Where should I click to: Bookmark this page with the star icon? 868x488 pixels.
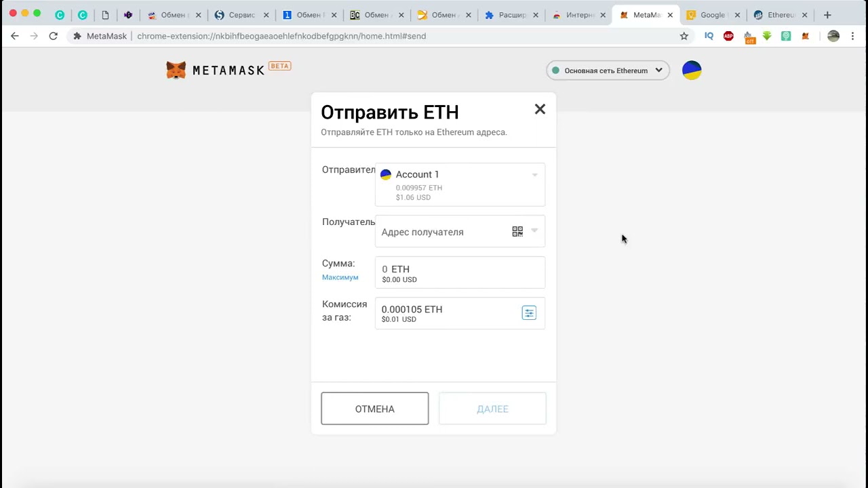684,36
